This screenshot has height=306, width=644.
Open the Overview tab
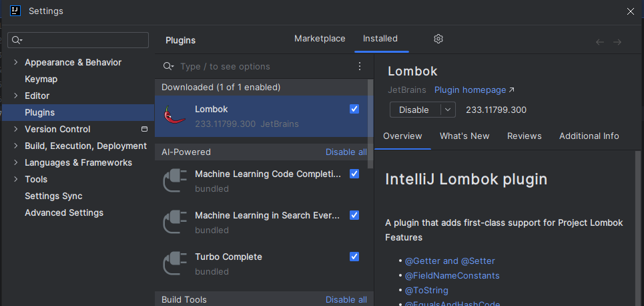click(402, 136)
